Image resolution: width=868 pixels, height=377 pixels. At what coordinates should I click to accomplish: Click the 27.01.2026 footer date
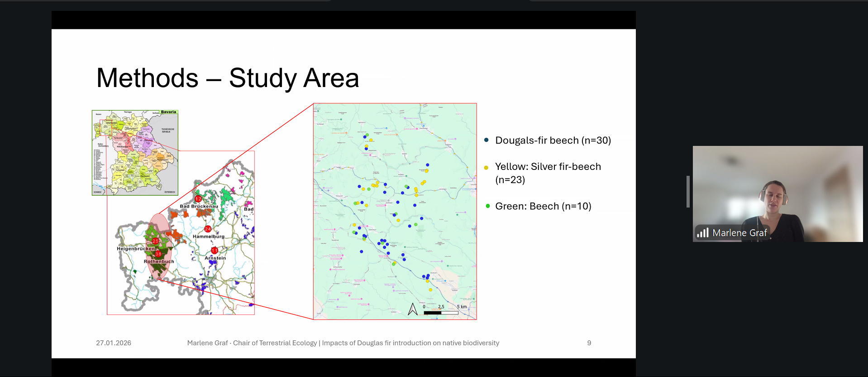(114, 343)
